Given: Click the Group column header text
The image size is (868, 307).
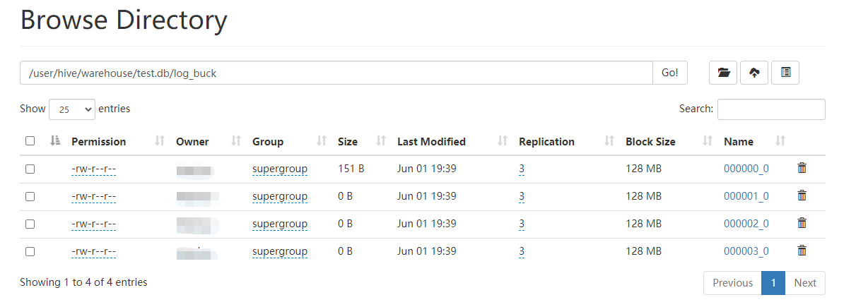Looking at the screenshot, I should 268,141.
